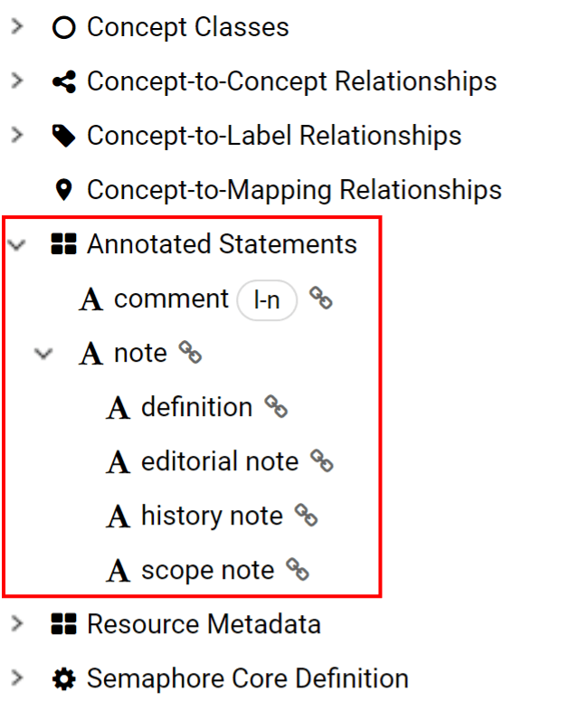Image resolution: width=588 pixels, height=720 pixels.
Task: Collapse the note subtree
Action: pos(43,353)
